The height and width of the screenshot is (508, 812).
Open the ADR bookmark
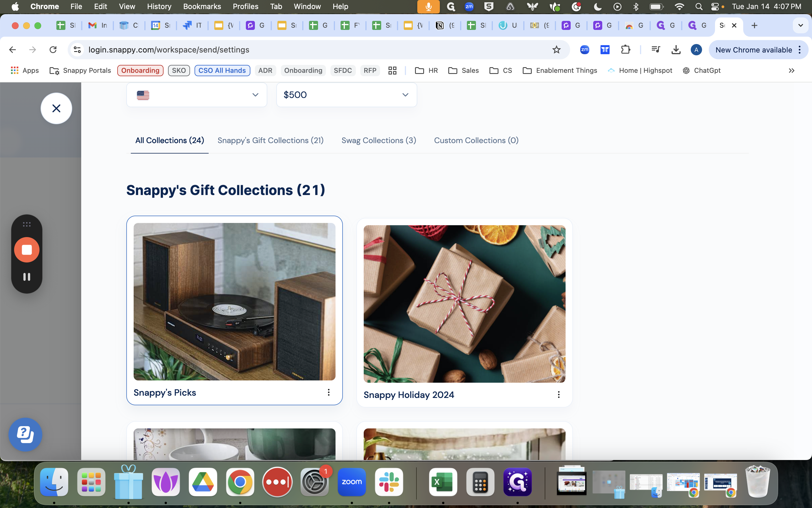coord(265,70)
